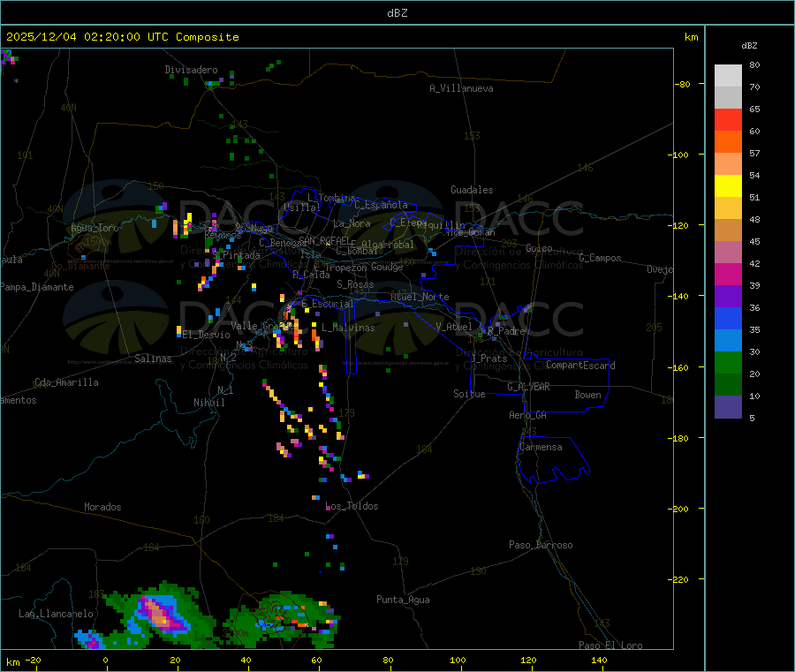This screenshot has height=672, width=795.
Task: Click the asterisk marker in top-left of map
Action: click(x=16, y=80)
